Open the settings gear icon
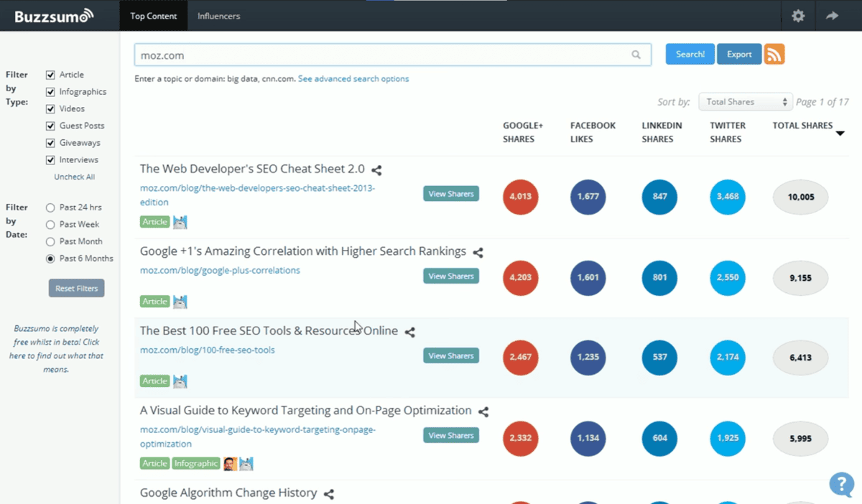 [798, 16]
